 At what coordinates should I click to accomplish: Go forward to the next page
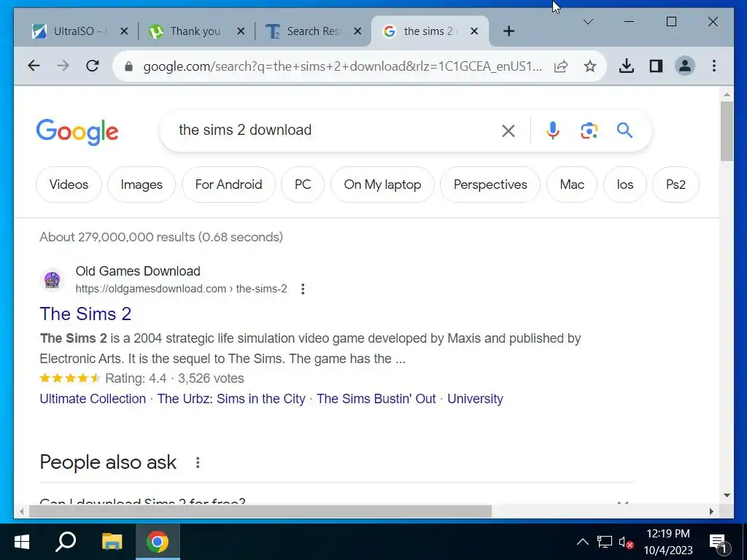[63, 66]
